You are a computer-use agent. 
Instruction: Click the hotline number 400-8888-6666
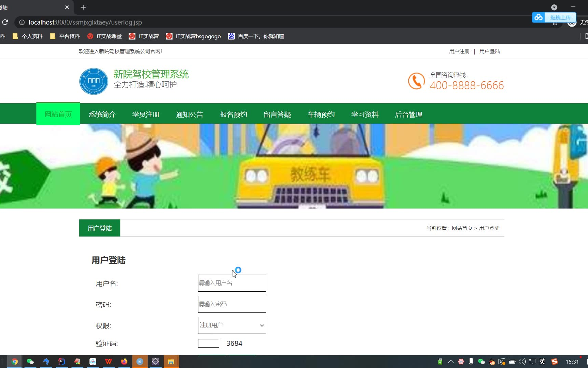pyautogui.click(x=467, y=85)
